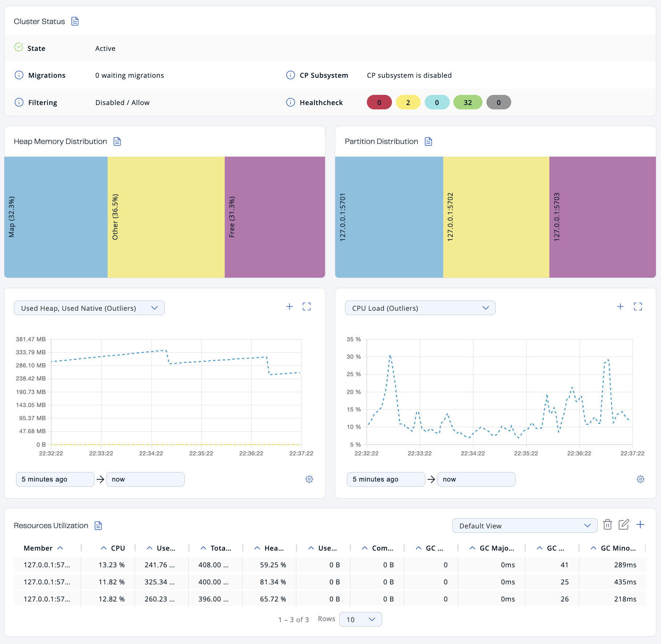The image size is (661, 644).
Task: Click the green 32 healthcheck badge
Action: [468, 102]
